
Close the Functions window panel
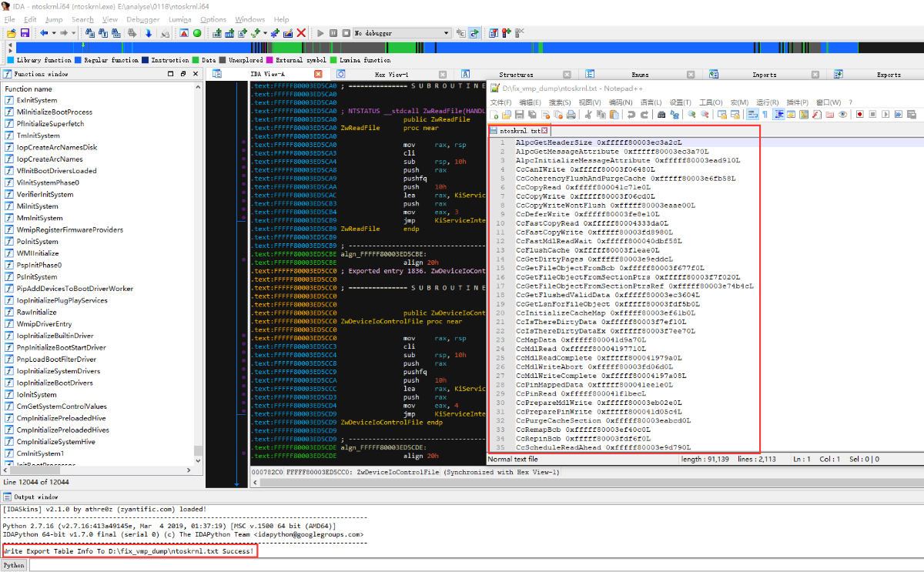pyautogui.click(x=196, y=74)
